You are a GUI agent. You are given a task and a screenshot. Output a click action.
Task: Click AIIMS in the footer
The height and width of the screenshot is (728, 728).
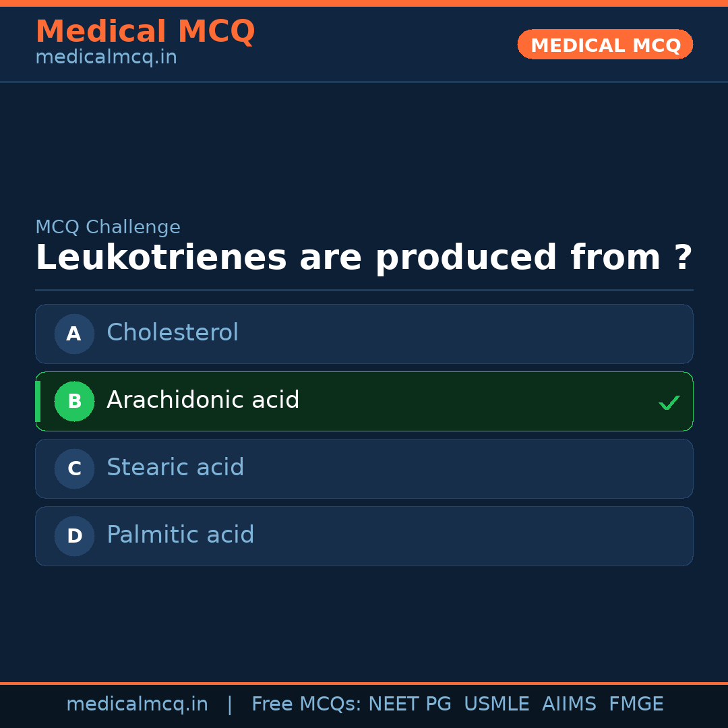(x=569, y=704)
